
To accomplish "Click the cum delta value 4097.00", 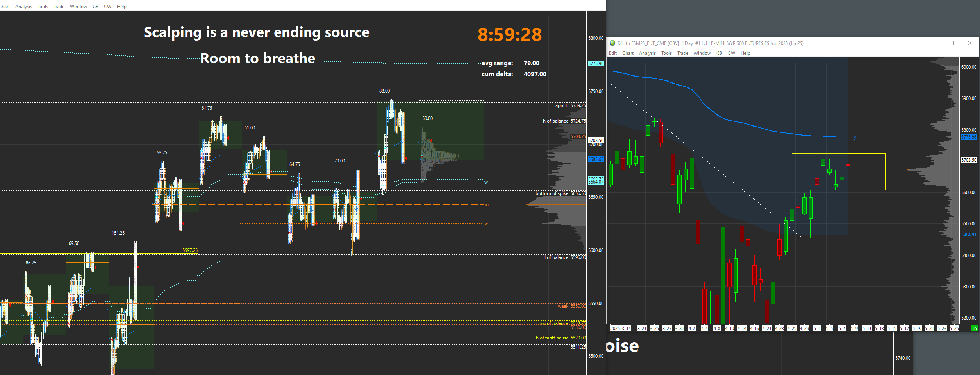I will (x=535, y=74).
